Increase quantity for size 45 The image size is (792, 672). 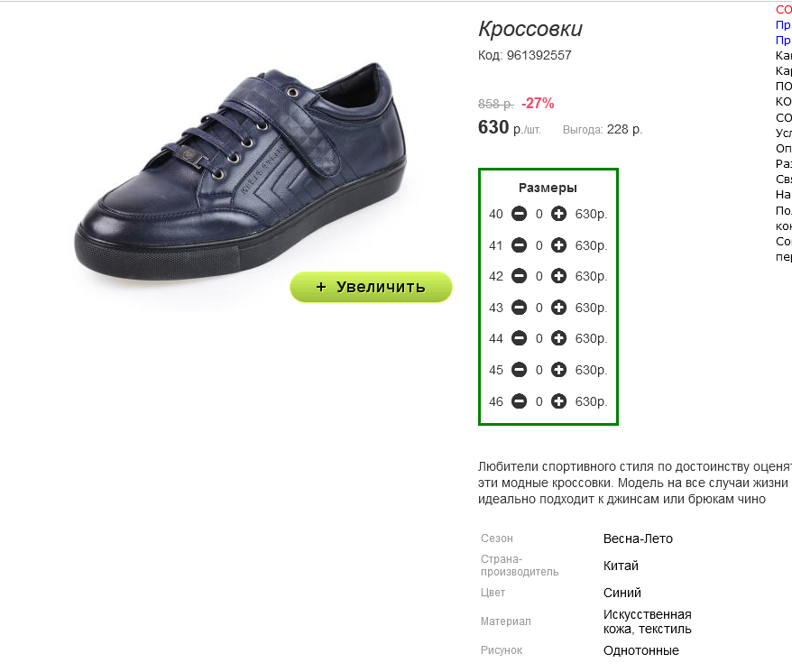click(558, 370)
